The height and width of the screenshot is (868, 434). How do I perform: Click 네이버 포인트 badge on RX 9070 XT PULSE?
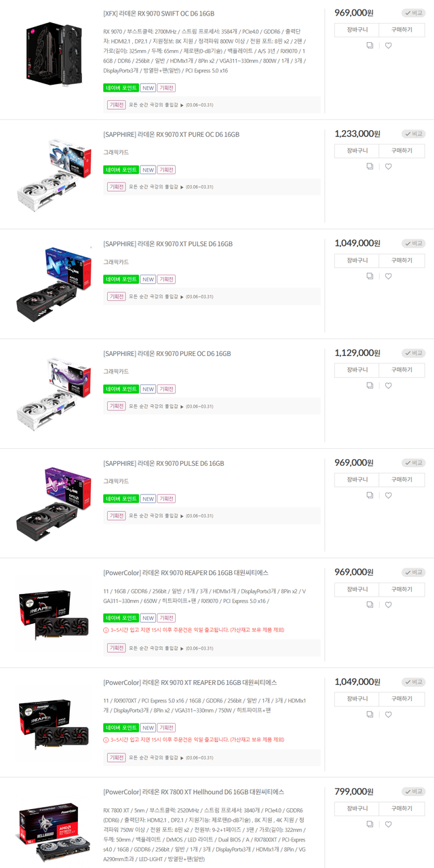[121, 279]
